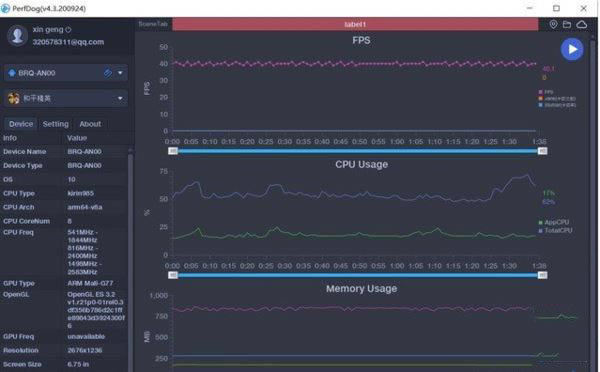Click the red label1 scene bar
The height and width of the screenshot is (372, 600).
[x=355, y=24]
